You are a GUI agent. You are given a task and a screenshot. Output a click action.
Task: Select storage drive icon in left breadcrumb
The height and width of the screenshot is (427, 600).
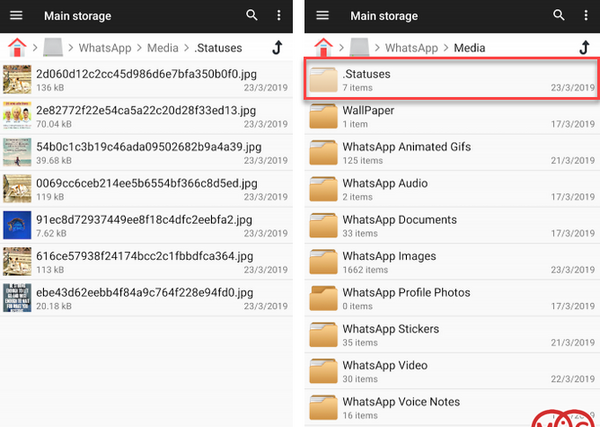[53, 47]
